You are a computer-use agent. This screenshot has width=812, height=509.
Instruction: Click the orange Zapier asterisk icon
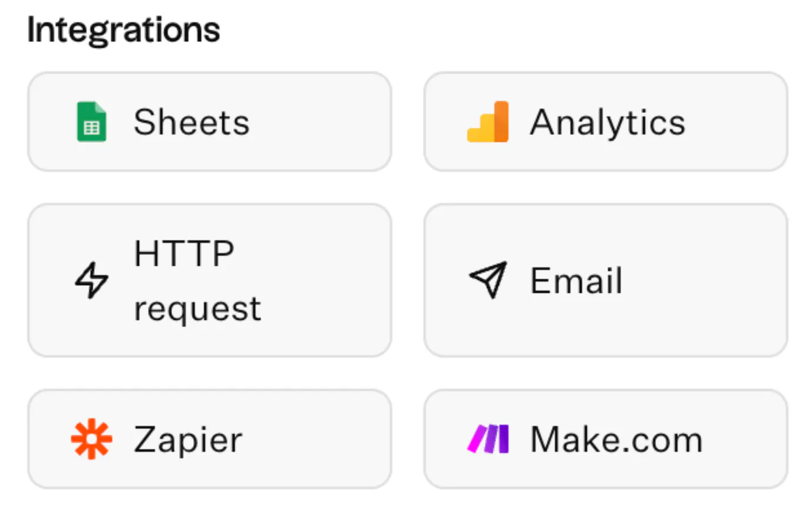[x=91, y=439]
